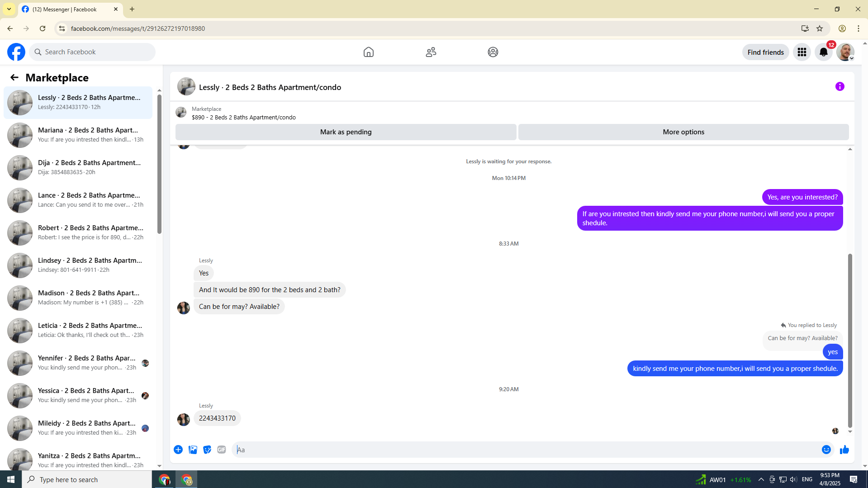Click the $890 2 Beds listing title
Image resolution: width=868 pixels, height=488 pixels.
point(244,117)
